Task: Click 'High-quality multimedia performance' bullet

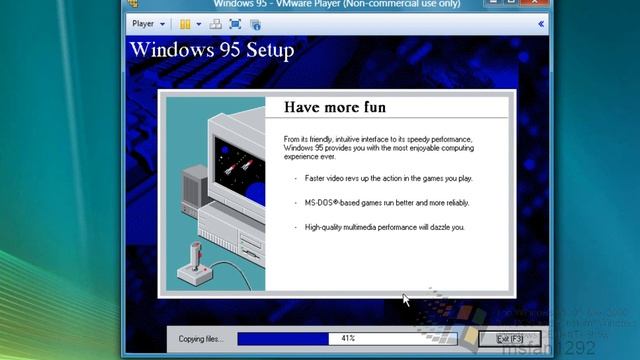Action: pos(384,227)
